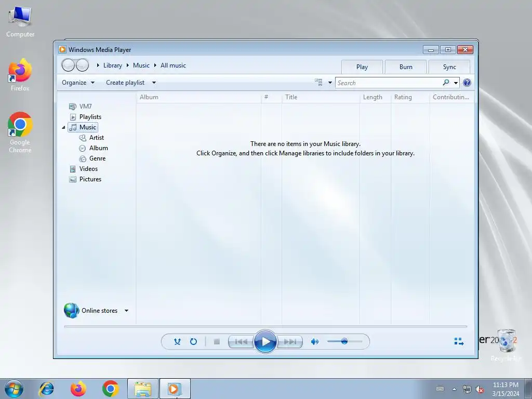
Task: Stop playback with the stop button
Action: 217,341
